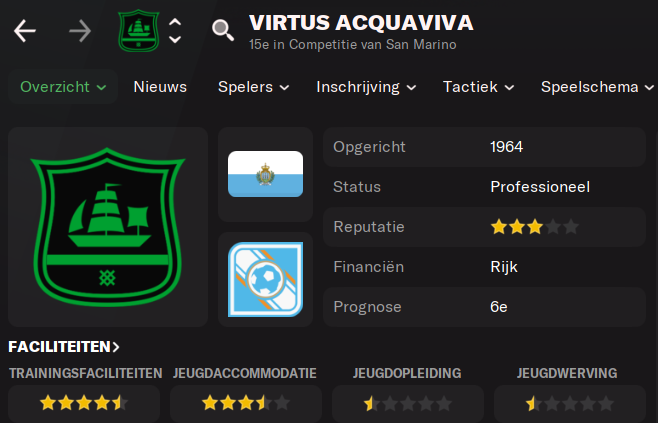Go back with the left arrow
The width and height of the screenshot is (658, 423).
point(25,31)
